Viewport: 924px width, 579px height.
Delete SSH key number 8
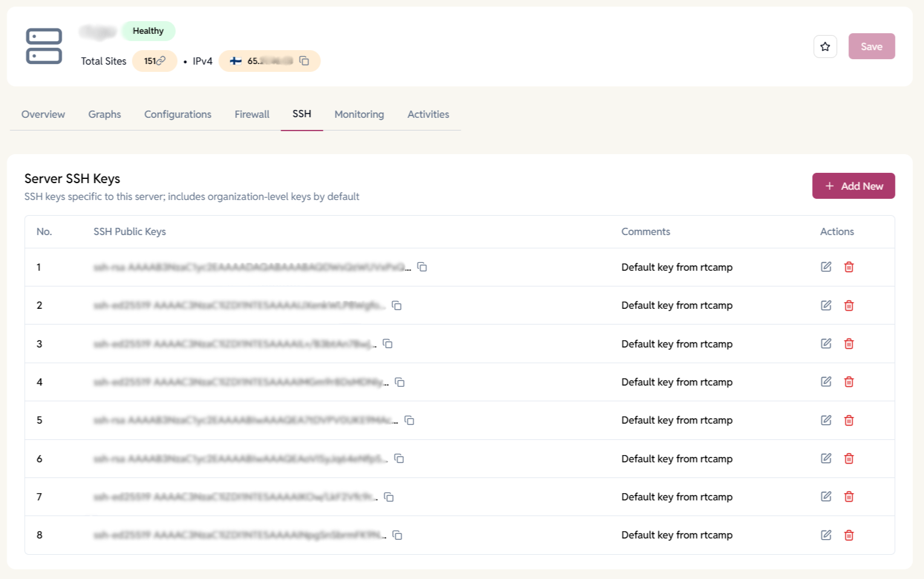tap(848, 535)
